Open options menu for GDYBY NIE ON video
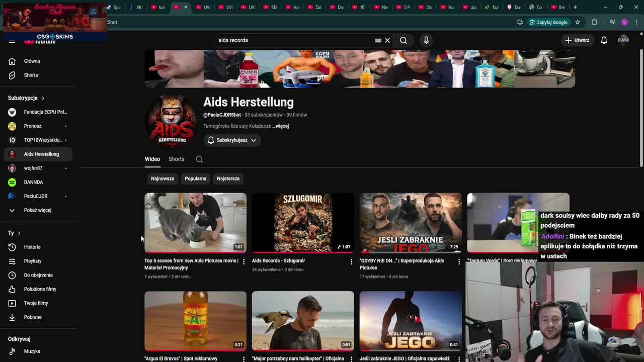The height and width of the screenshot is (362, 644). 459,261
